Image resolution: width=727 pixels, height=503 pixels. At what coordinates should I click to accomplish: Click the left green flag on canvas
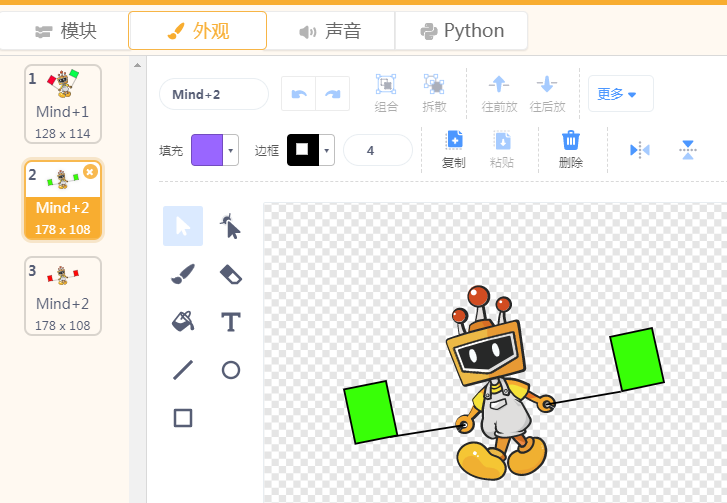point(370,412)
